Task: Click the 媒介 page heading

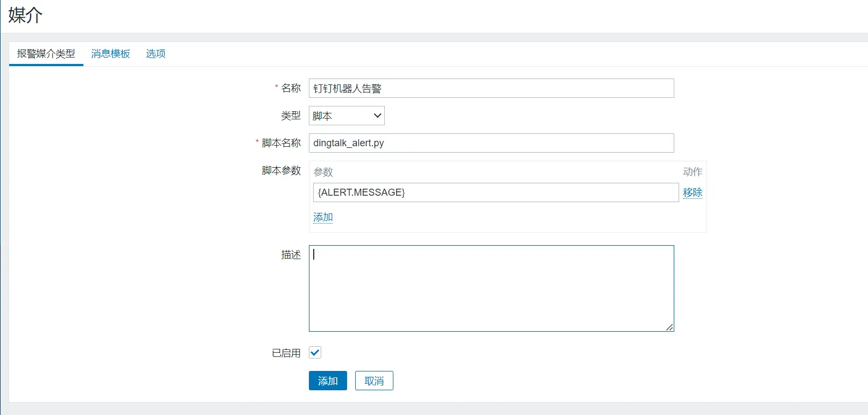Action: coord(25,15)
